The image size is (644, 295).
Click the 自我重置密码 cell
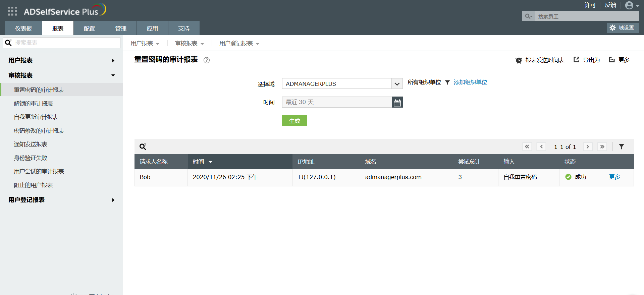(529, 177)
